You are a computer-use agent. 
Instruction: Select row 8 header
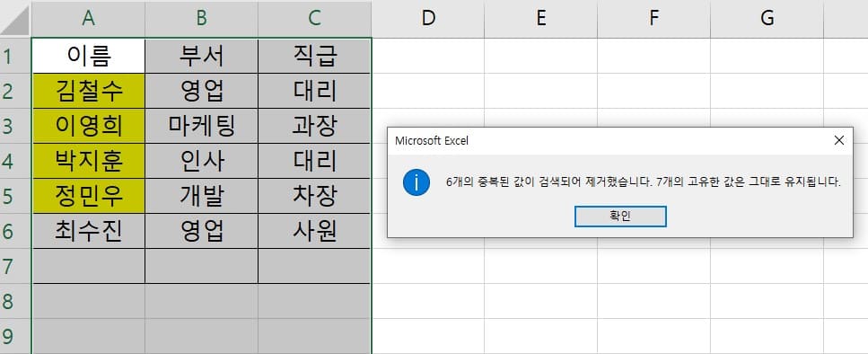tap(15, 301)
